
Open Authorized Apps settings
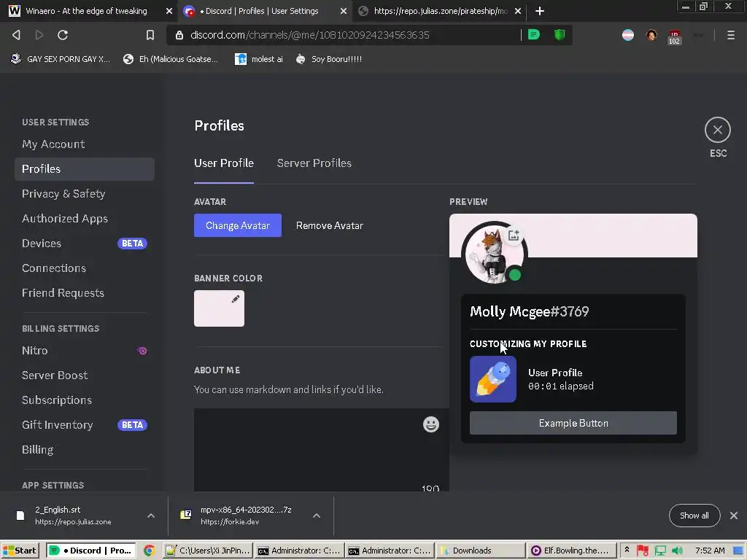click(85, 219)
